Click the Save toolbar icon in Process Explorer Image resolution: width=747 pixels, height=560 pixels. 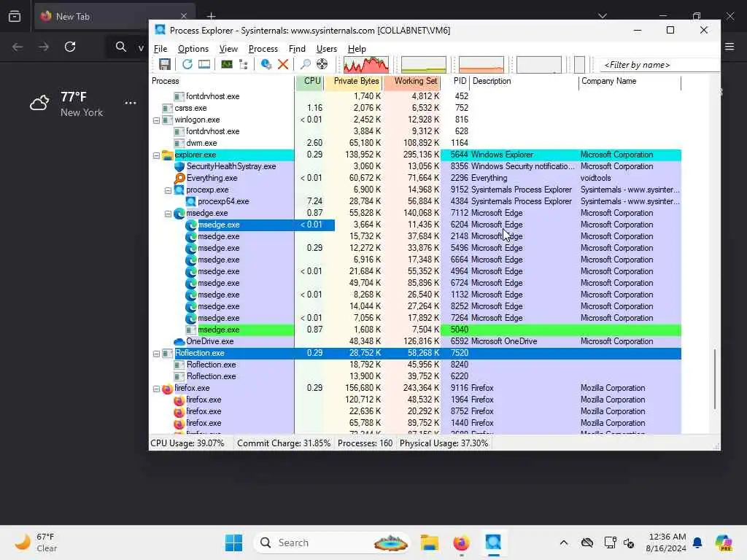165,64
